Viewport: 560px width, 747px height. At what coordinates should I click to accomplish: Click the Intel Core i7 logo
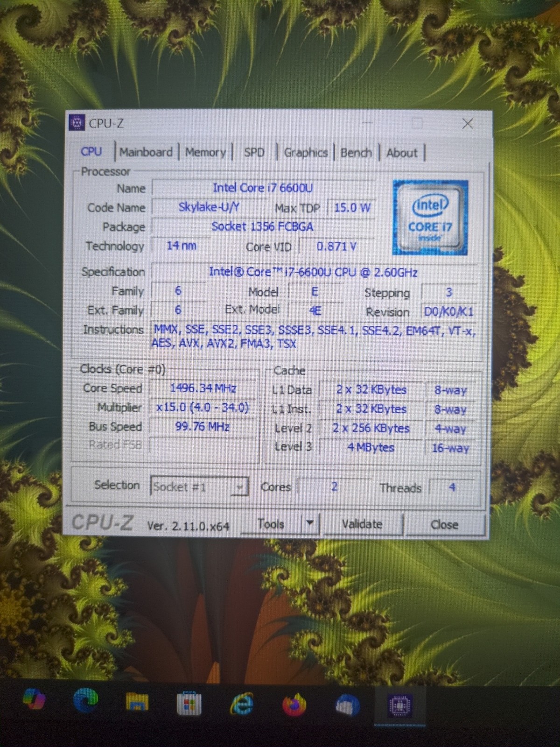click(x=430, y=218)
